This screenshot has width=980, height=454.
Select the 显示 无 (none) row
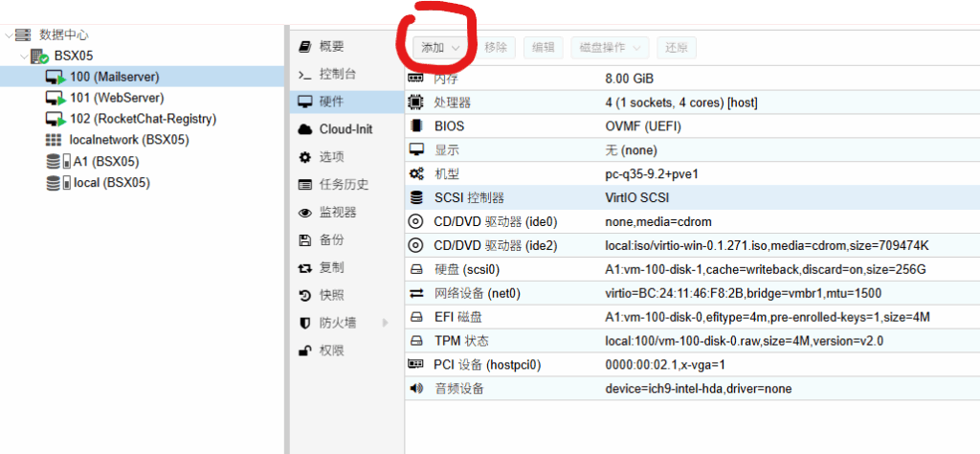click(x=692, y=150)
